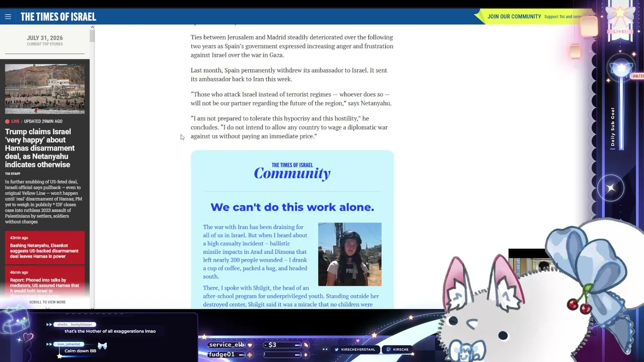This screenshot has width=644, height=362.
Task: Click the CURRENT TOP STORIES label
Action: (x=45, y=44)
